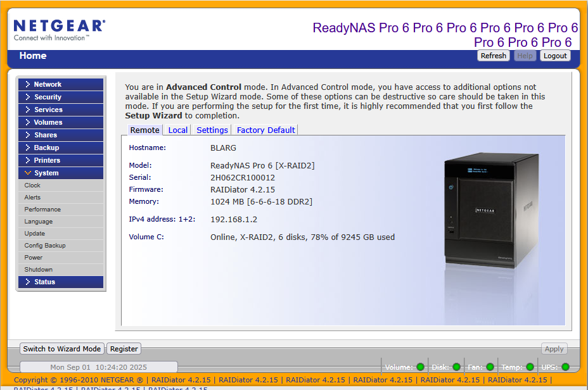The height and width of the screenshot is (390, 588).
Task: Click the Volume C status text
Action: pyautogui.click(x=303, y=237)
